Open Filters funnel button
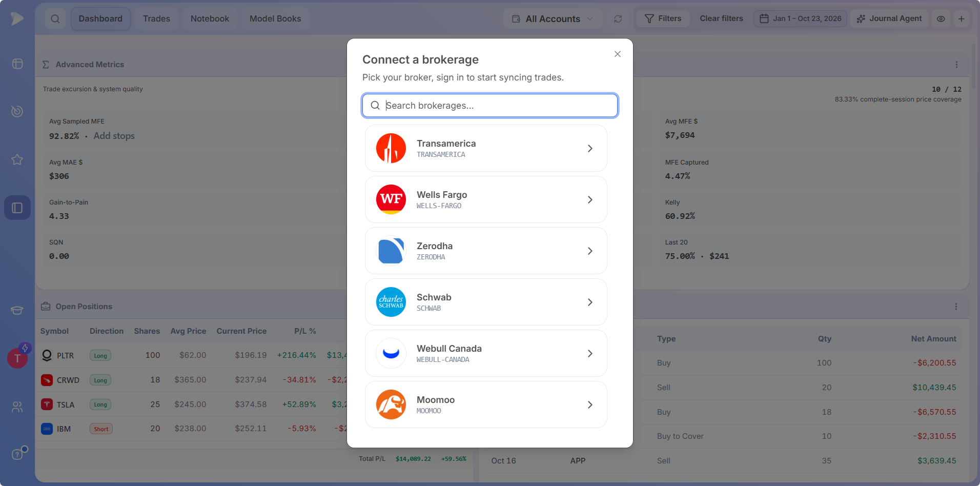Viewport: 980px width, 486px height. coord(663,18)
